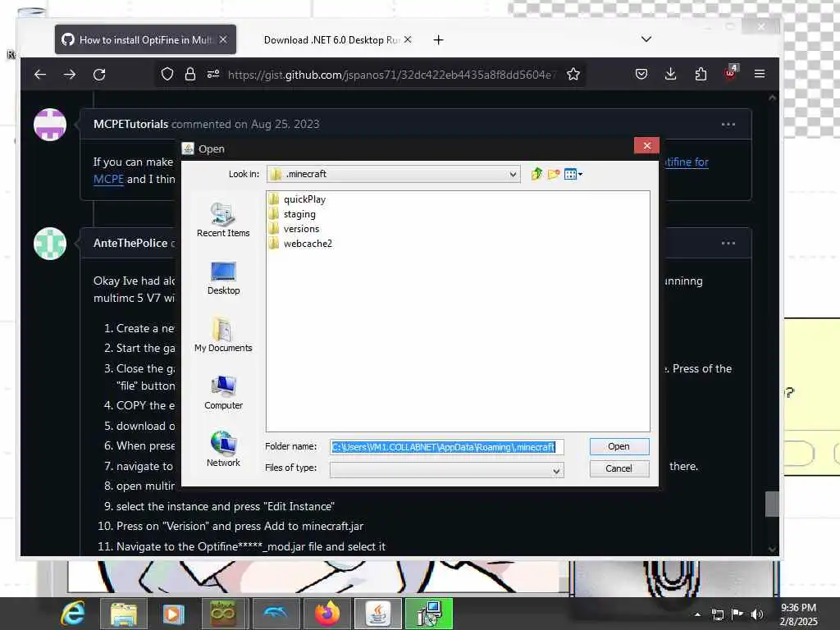The image size is (840, 630).
Task: Expand the Files of type dropdown
Action: (556, 470)
